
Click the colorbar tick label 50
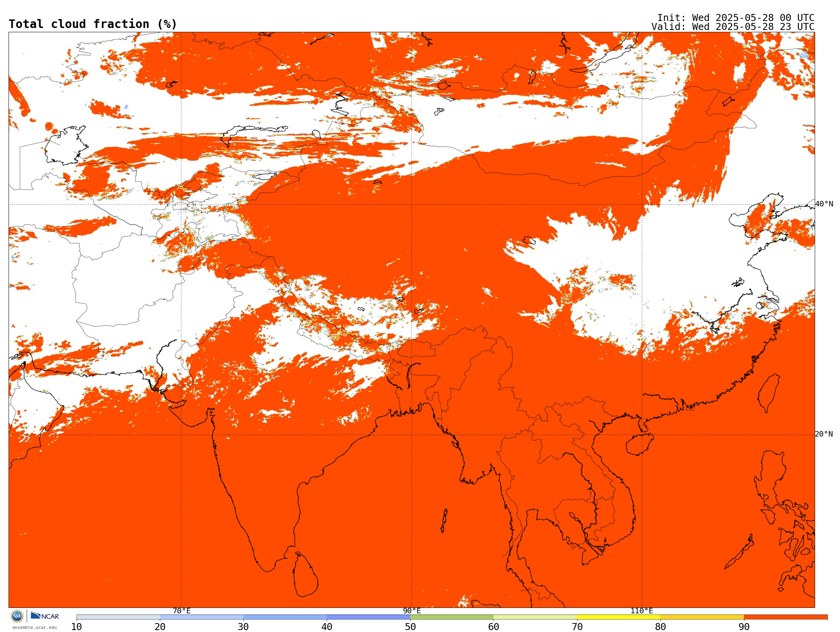click(x=410, y=627)
